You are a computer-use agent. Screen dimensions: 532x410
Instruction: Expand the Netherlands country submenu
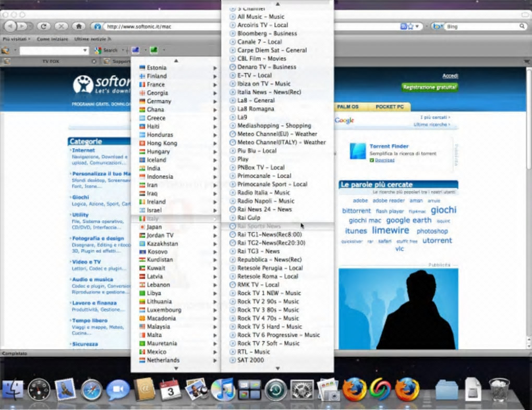click(x=176, y=360)
